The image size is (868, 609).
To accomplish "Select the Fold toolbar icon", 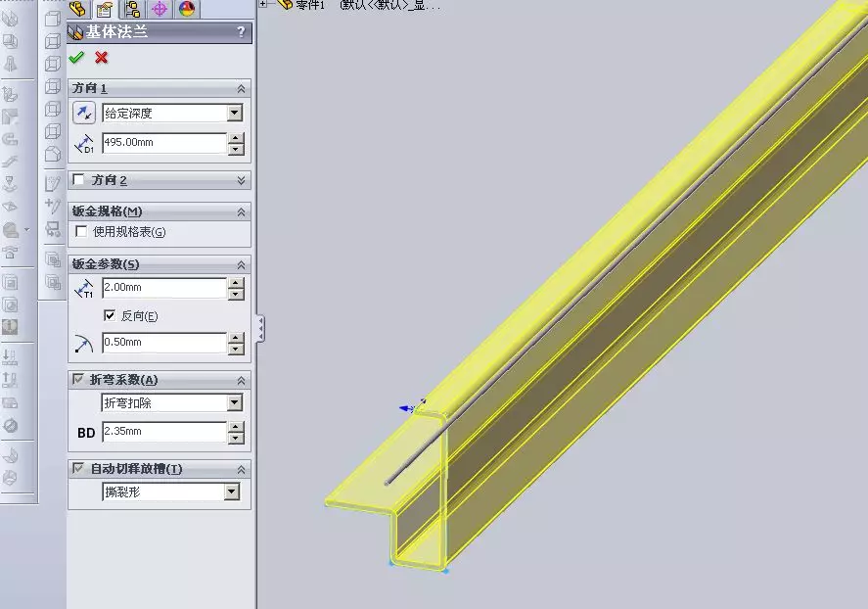I will tap(10, 379).
